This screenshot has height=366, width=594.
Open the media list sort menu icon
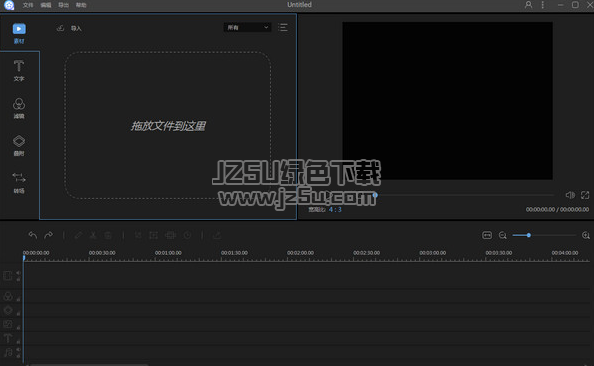[x=283, y=27]
